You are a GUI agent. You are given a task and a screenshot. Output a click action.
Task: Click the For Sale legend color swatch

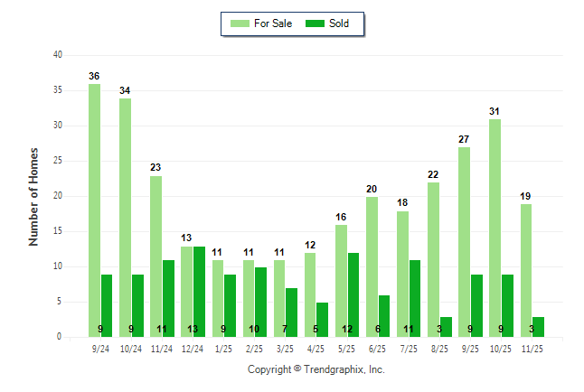click(242, 23)
